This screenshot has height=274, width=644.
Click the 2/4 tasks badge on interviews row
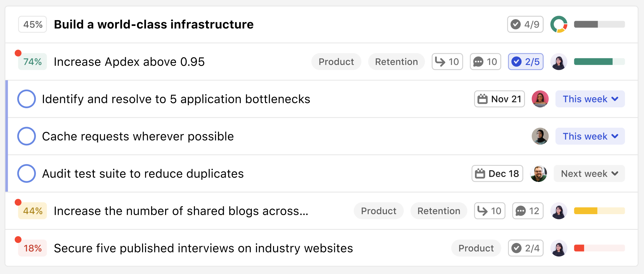tap(526, 248)
